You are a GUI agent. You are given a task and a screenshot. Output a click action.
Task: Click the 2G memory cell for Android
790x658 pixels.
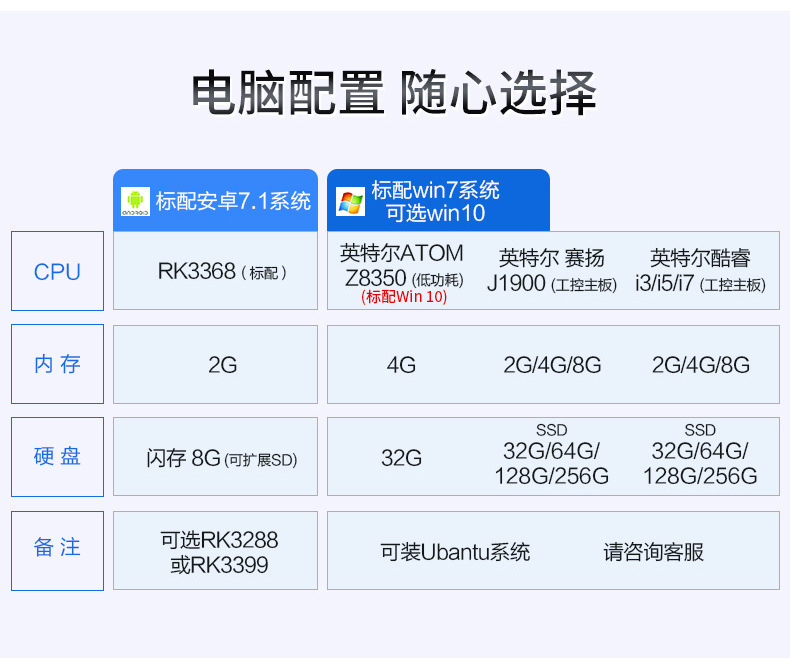coord(222,365)
